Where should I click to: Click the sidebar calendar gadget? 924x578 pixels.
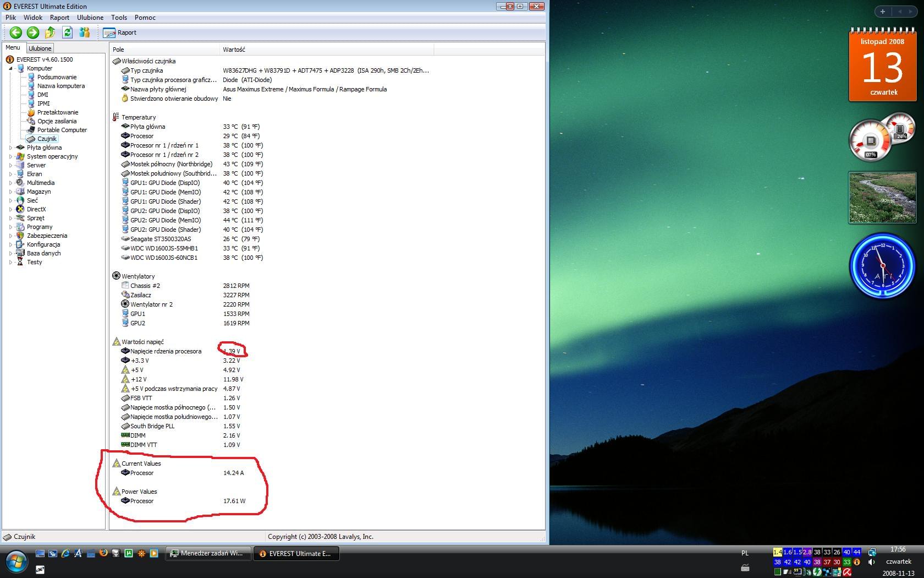[883, 64]
